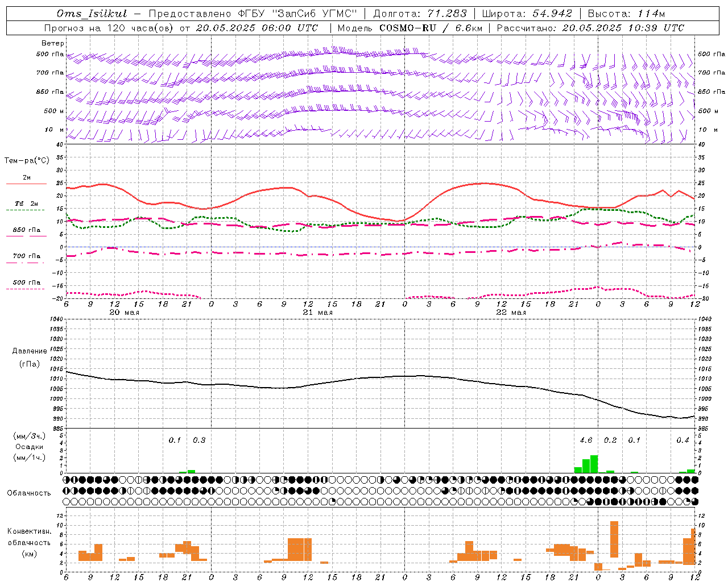
Task: Click the 'Облачность' cloudiness label
Action: point(29,493)
